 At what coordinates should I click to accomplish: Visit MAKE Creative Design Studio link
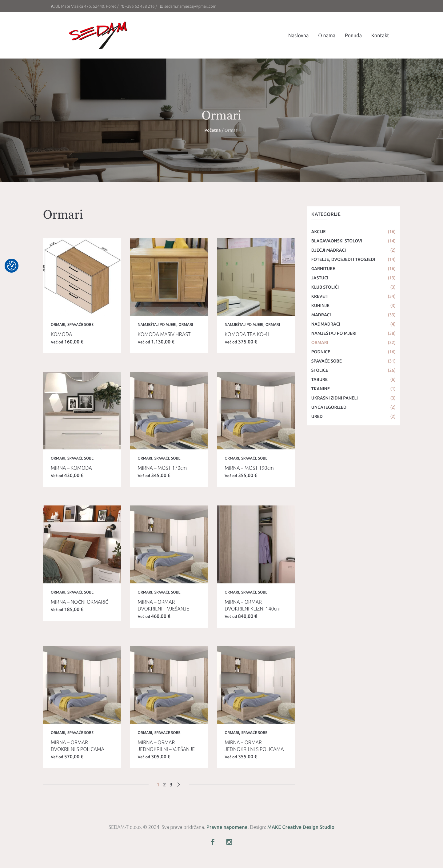[x=301, y=827]
